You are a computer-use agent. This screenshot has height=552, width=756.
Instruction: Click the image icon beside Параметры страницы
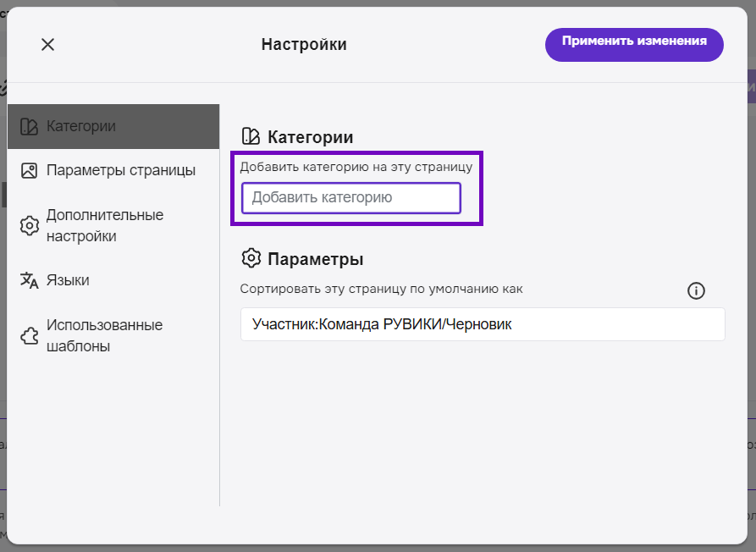pyautogui.click(x=29, y=170)
